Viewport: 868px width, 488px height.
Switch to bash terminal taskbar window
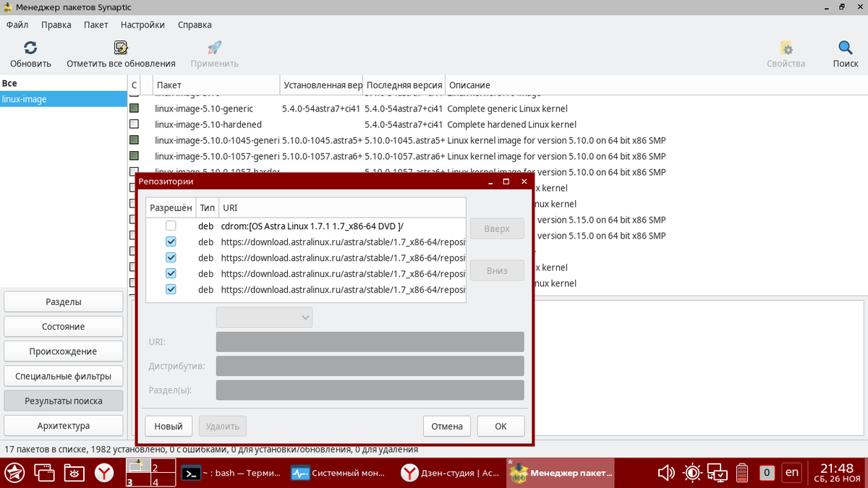[x=231, y=474]
